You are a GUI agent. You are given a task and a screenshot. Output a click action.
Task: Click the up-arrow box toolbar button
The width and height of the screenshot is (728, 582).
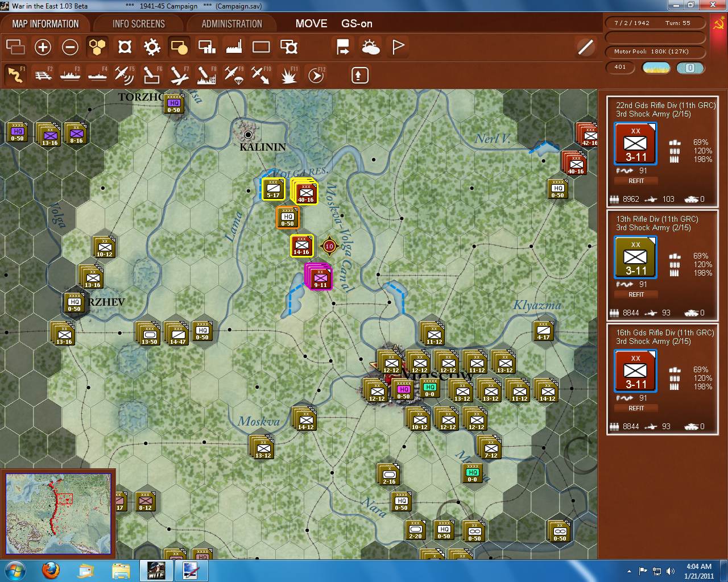360,75
